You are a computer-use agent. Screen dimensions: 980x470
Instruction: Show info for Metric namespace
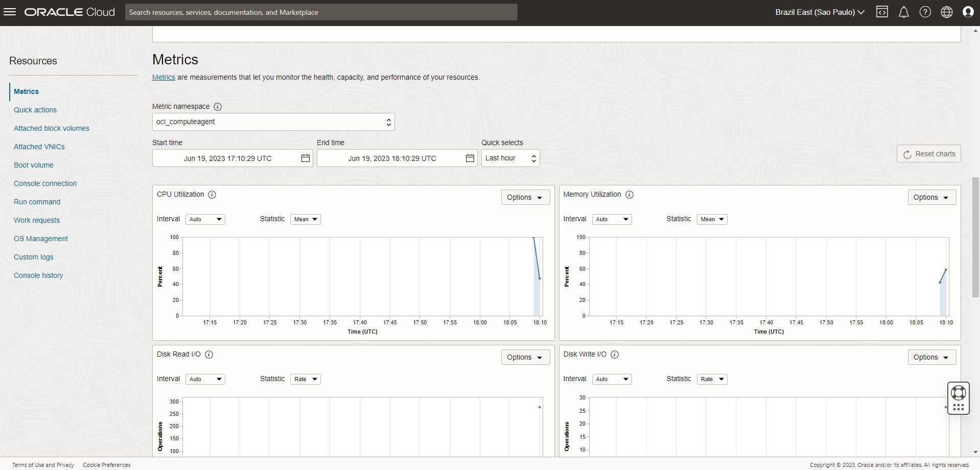tap(218, 107)
